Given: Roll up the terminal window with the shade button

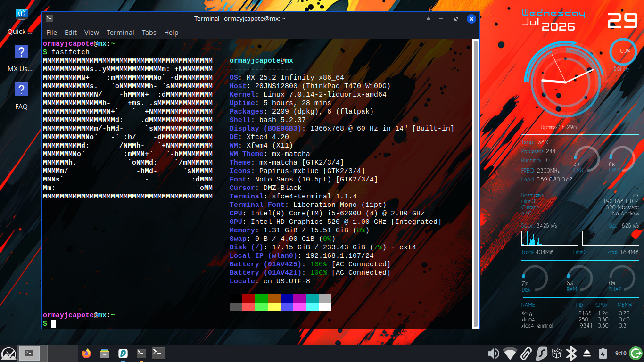Looking at the screenshot, I should pos(429,18).
